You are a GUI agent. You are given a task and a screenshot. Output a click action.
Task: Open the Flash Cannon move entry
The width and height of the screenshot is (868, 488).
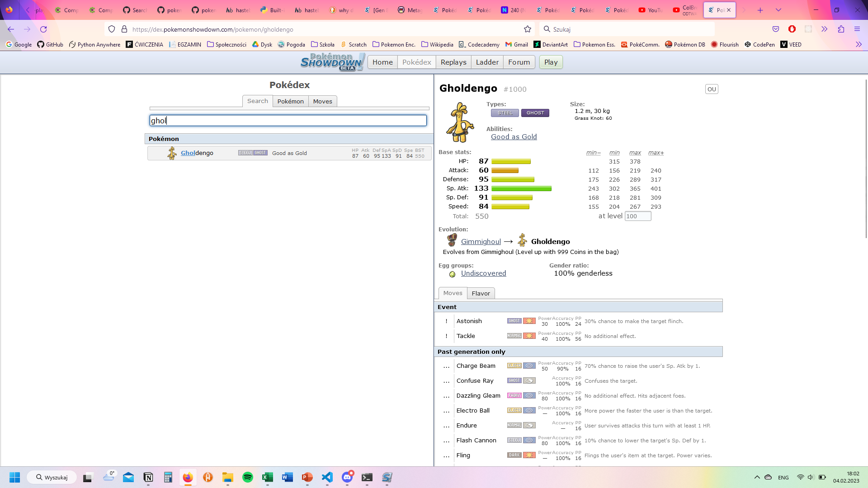(x=578, y=440)
